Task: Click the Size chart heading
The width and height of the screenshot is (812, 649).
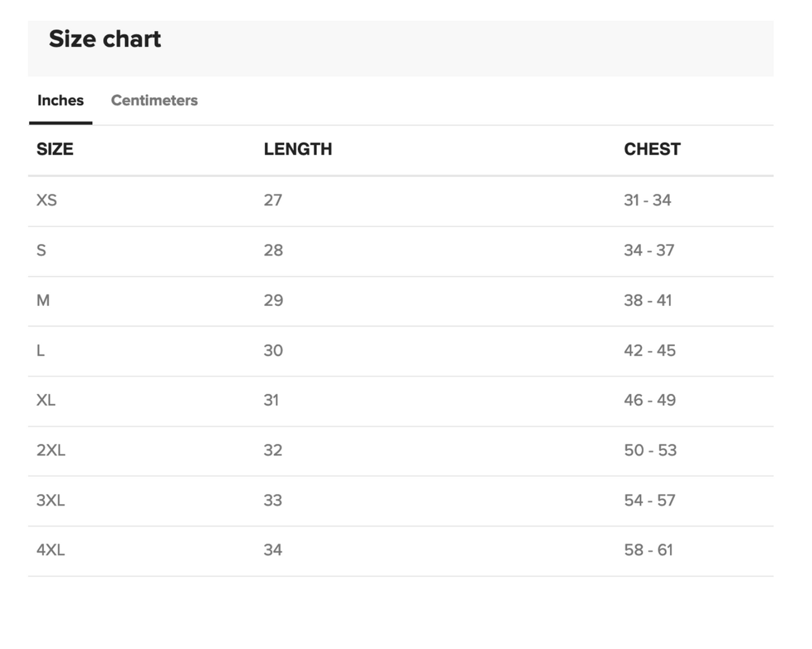Action: coord(105,39)
